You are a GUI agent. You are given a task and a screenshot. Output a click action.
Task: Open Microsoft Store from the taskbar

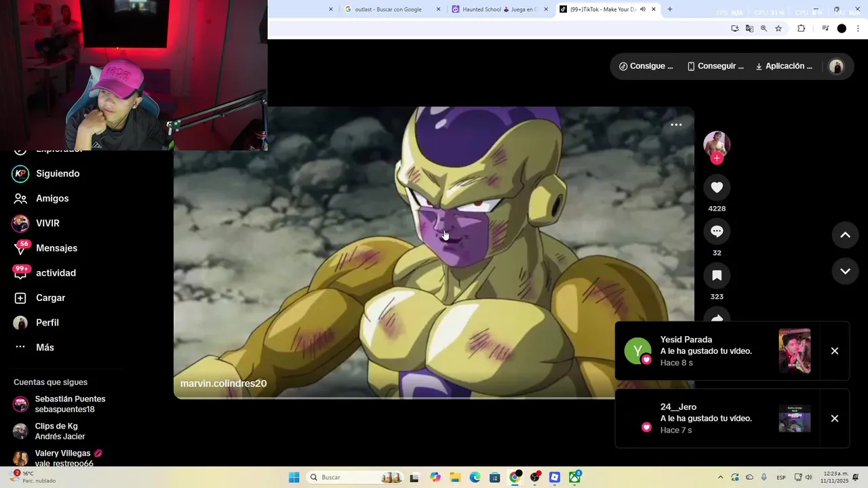pyautogui.click(x=494, y=477)
